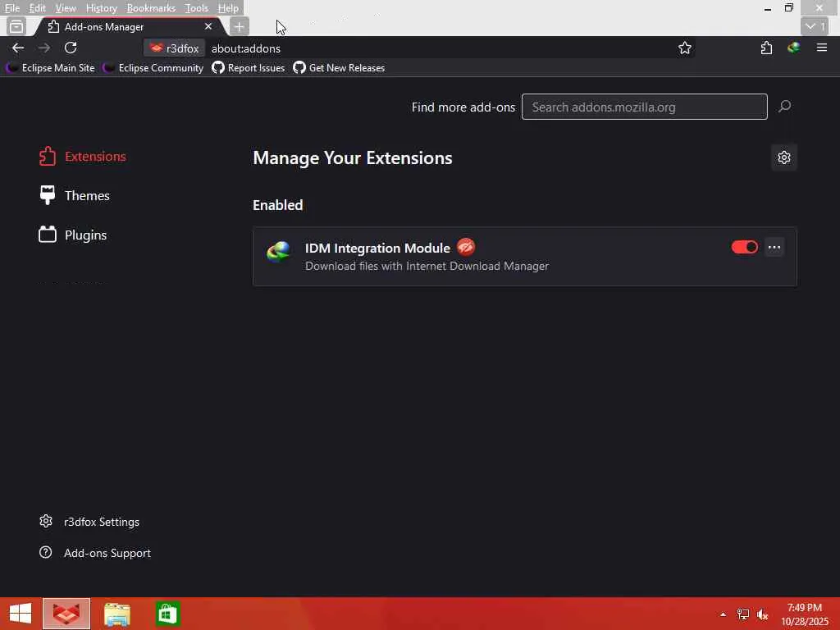The height and width of the screenshot is (630, 840).
Task: Click the network tray icon
Action: [x=743, y=614]
